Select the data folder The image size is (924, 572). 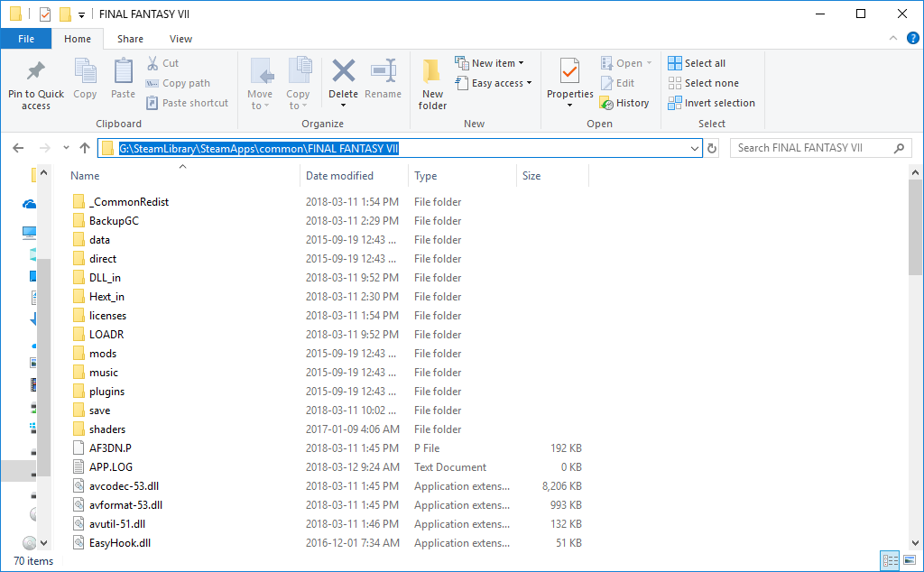[x=99, y=240]
